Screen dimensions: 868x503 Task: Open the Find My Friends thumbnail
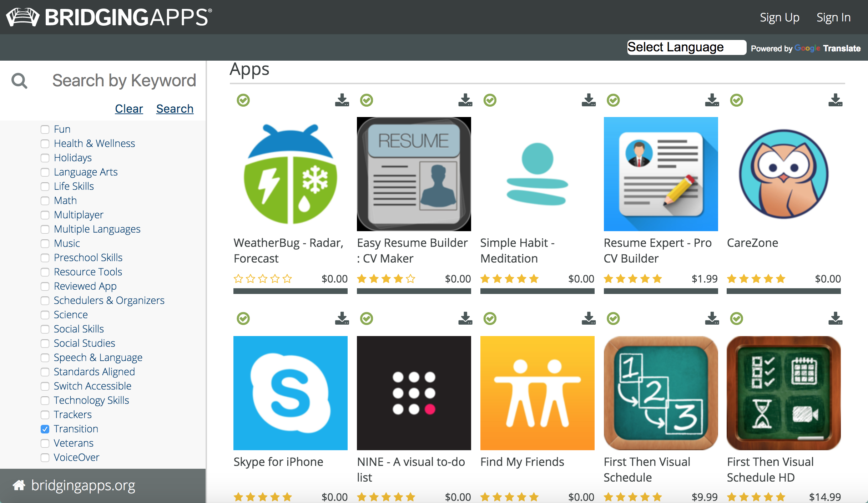click(x=538, y=393)
